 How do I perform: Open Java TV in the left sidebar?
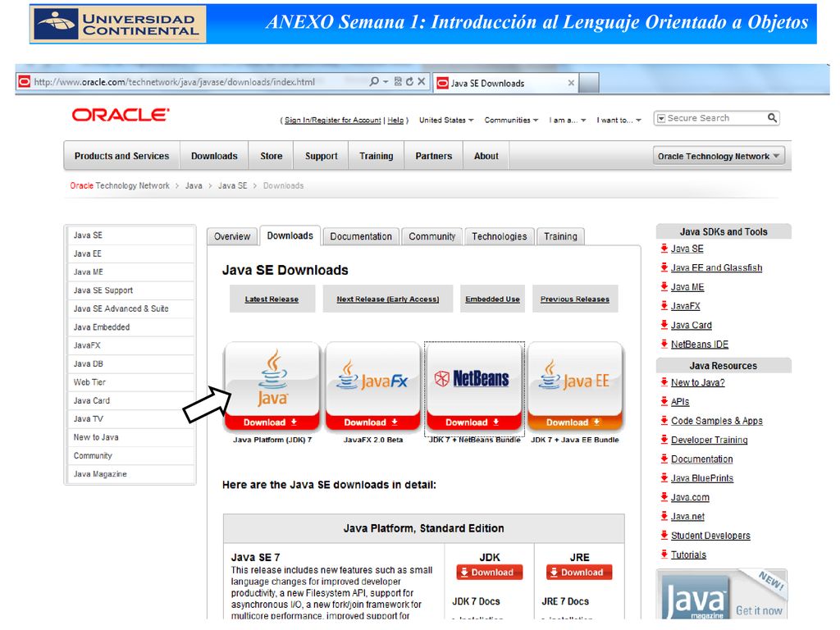coord(130,419)
